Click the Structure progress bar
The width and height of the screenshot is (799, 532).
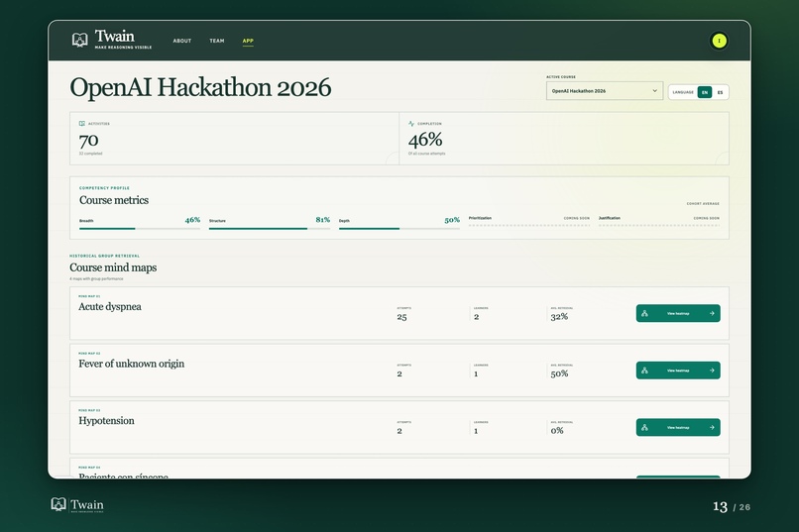(270, 229)
